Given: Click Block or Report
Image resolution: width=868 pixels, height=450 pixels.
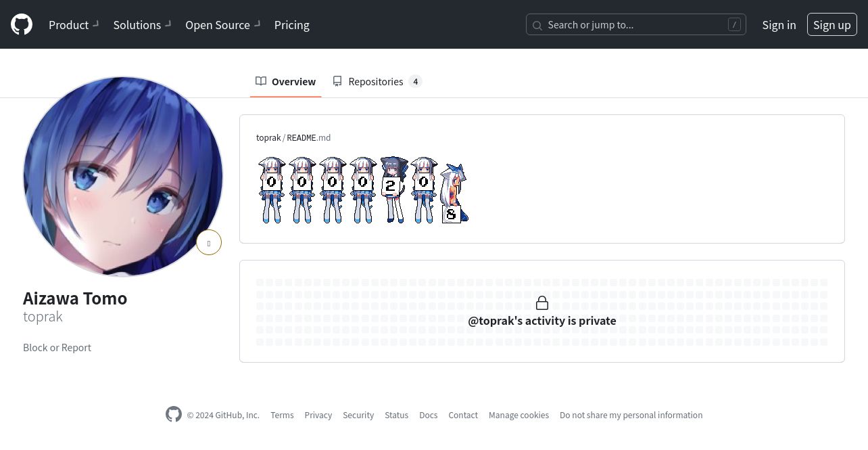Looking at the screenshot, I should click(57, 347).
